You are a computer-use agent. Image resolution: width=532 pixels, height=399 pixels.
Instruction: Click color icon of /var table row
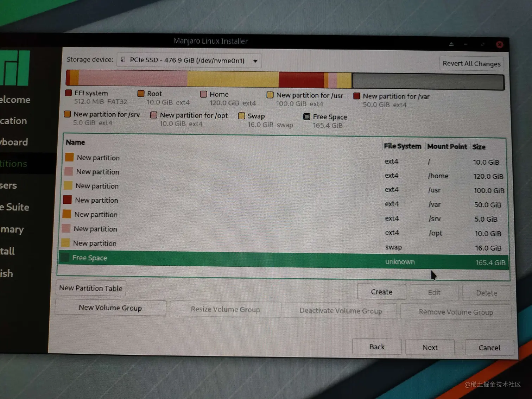(67, 200)
